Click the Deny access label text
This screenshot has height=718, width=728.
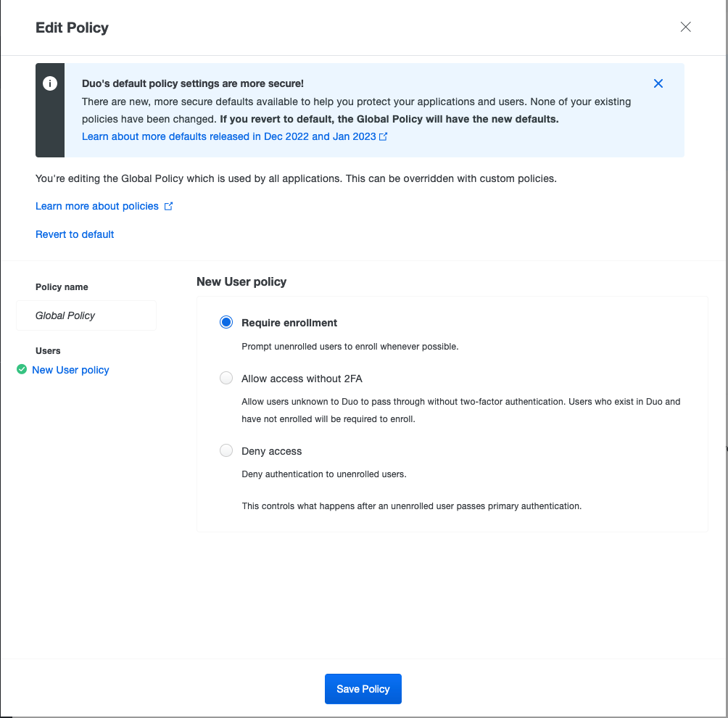coord(272,451)
